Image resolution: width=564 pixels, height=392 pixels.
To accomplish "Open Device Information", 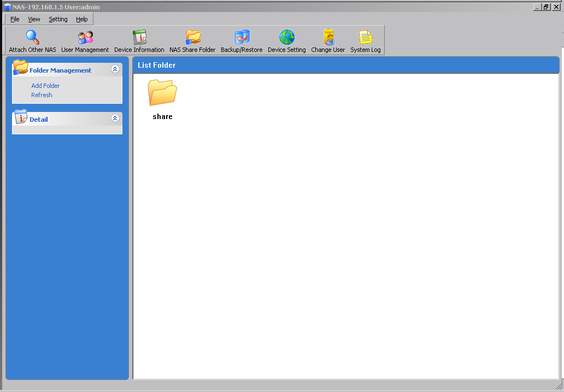I will pos(139,41).
